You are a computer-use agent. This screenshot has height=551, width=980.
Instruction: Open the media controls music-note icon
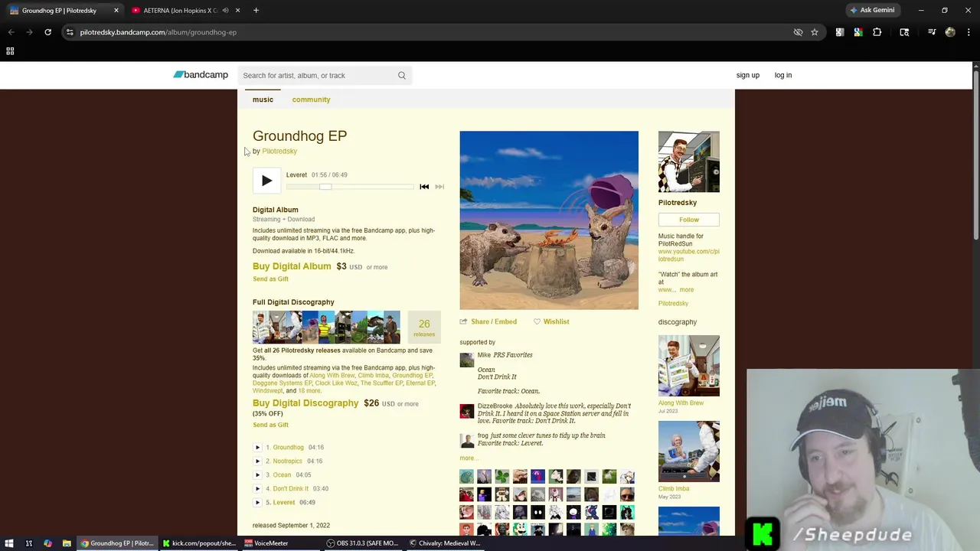[932, 32]
